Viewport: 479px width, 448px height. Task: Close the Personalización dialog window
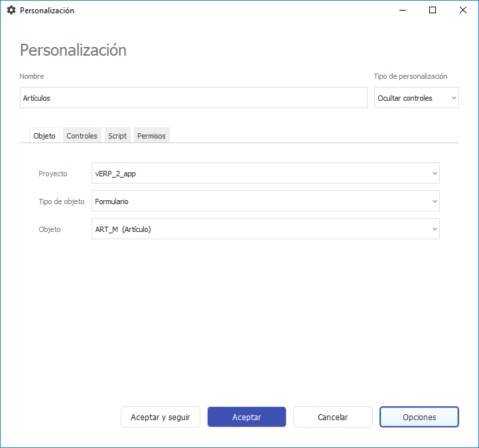click(463, 11)
